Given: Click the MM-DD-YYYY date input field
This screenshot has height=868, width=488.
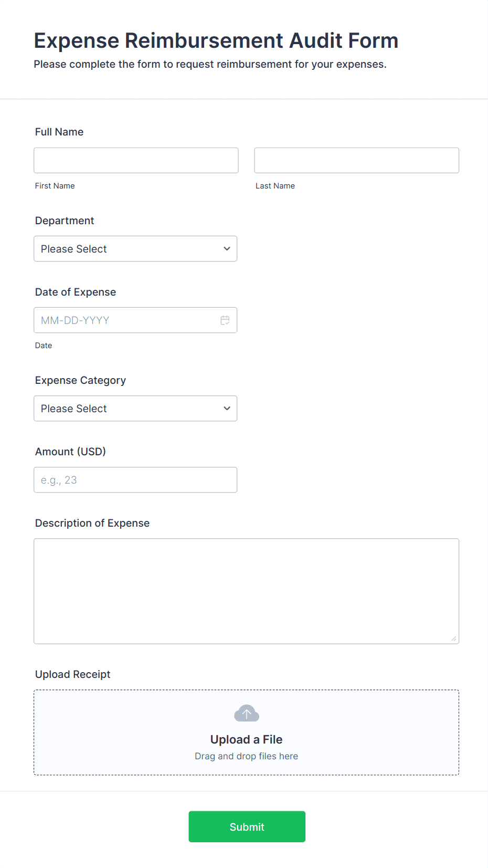Looking at the screenshot, I should (126, 320).
